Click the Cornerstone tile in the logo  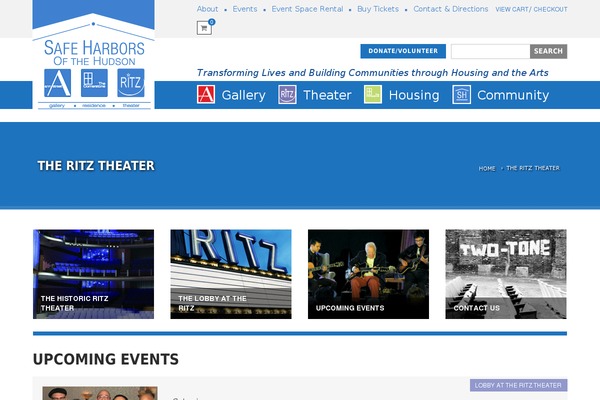(94, 83)
